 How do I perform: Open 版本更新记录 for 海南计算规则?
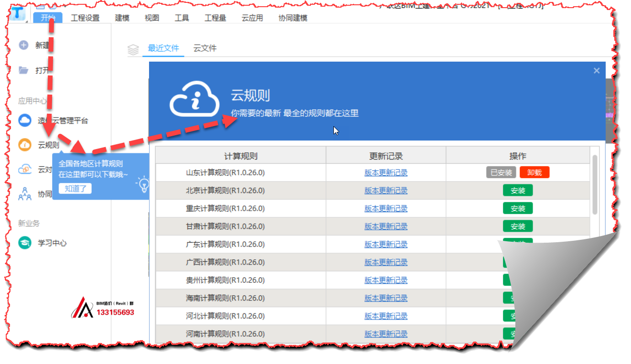386,298
